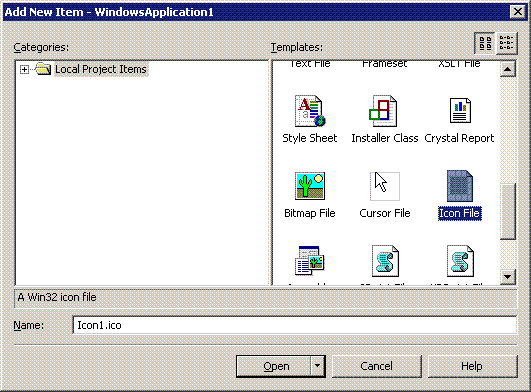Select the Installer Class template icon
This screenshot has height=392, width=531.
tap(383, 111)
